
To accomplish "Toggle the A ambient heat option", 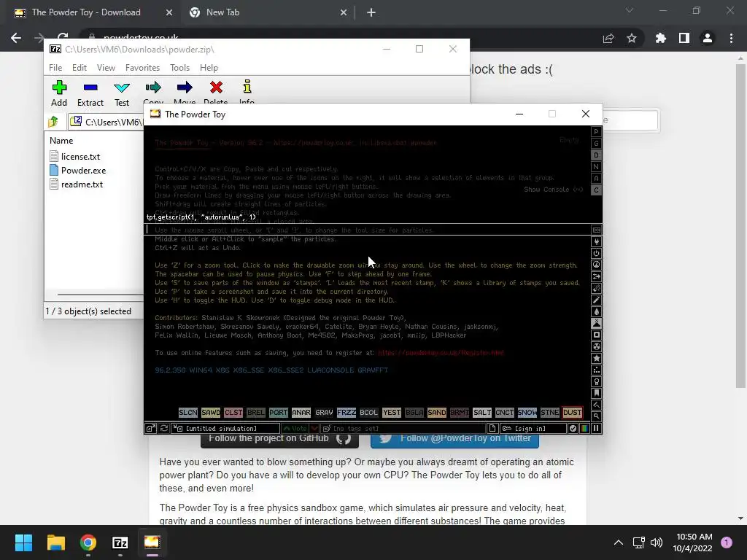I will pyautogui.click(x=596, y=178).
